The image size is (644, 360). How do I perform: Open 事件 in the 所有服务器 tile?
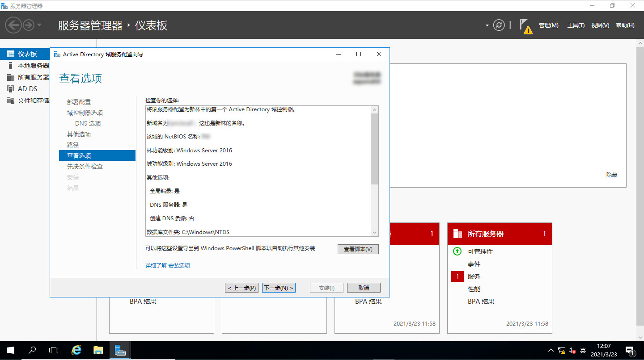point(474,264)
